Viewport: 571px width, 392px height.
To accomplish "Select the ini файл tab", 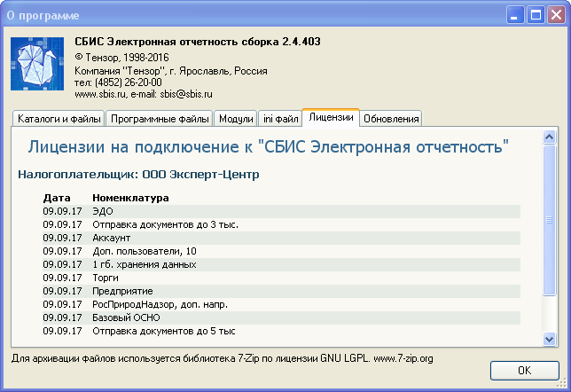I will (x=280, y=119).
